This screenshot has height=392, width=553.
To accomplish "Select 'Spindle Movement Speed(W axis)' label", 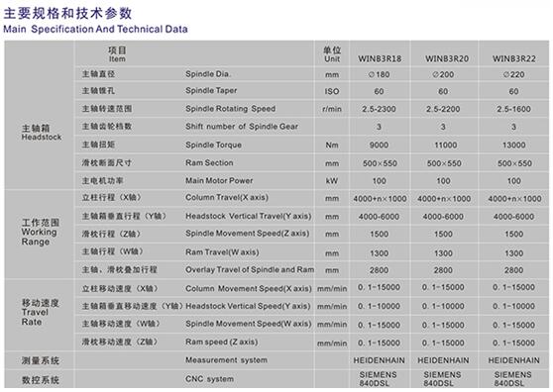I will tap(249, 324).
